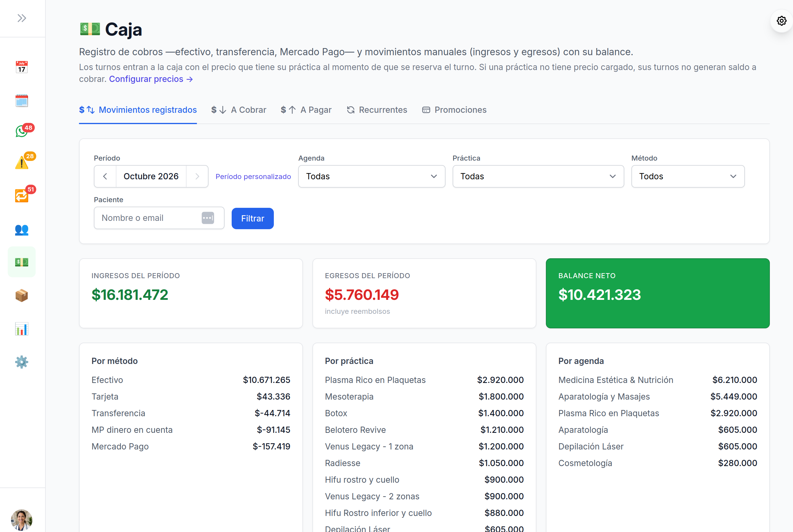793x532 pixels.
Task: Open the monthly agenda grid calendar icon
Action: coord(22,100)
